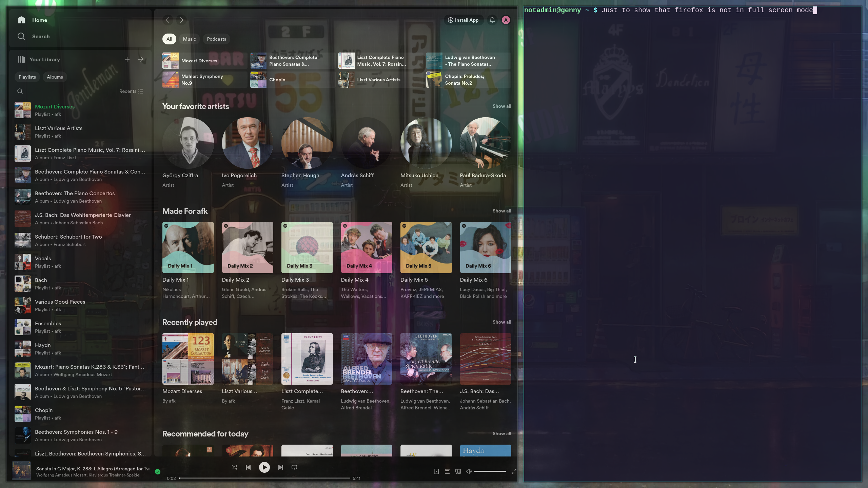Open Vocals playlist in library
The image size is (868, 488).
(x=80, y=262)
